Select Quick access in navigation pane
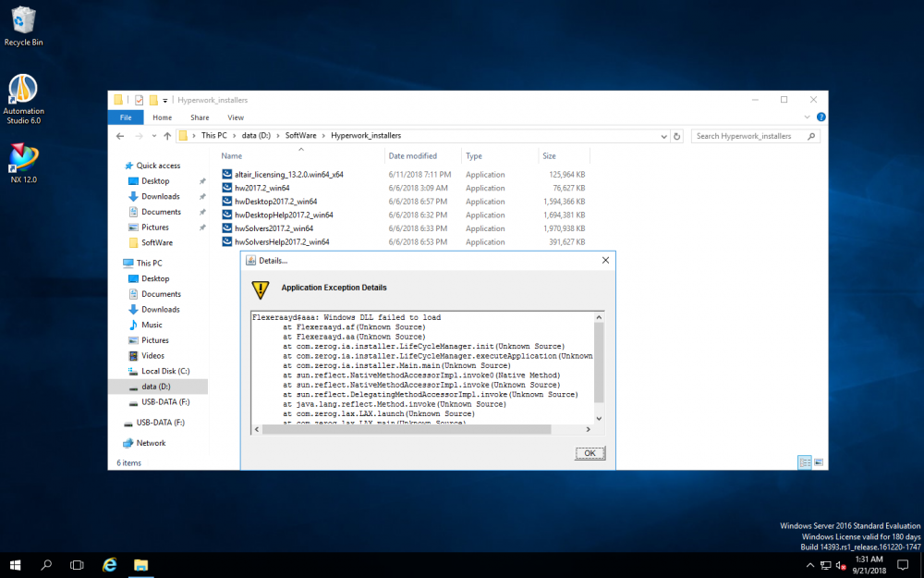924x578 pixels. 158,166
